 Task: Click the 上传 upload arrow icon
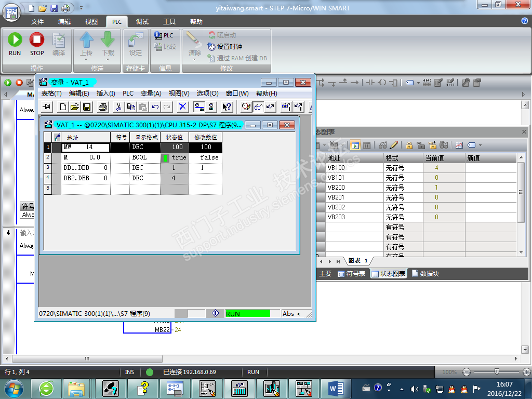click(x=87, y=39)
